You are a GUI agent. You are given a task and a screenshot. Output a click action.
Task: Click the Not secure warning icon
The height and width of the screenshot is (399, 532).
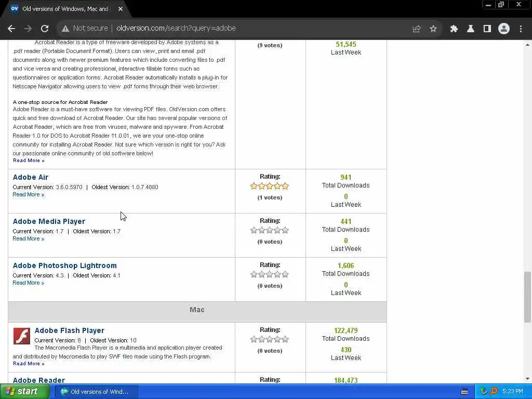65,29
